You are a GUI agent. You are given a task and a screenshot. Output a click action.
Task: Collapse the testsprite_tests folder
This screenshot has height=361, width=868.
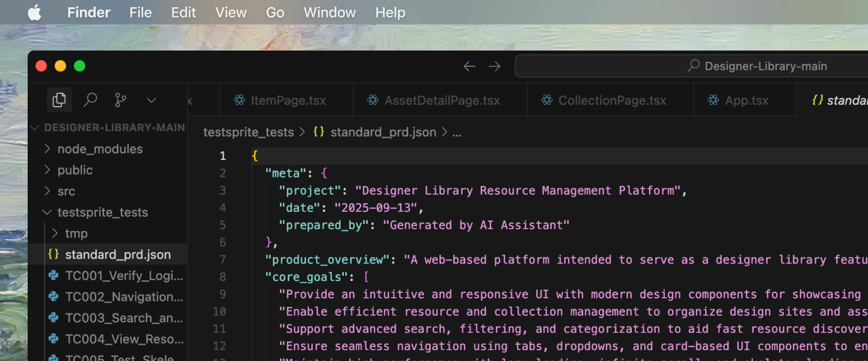point(108,212)
